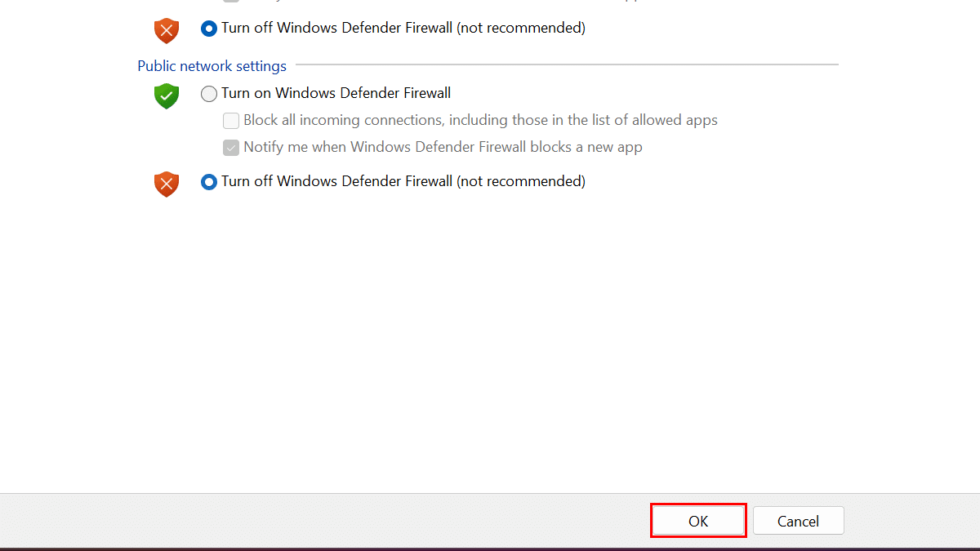Click the '(not recommended)' text in the Public network section
This screenshot has height=551, width=980.
pos(520,181)
